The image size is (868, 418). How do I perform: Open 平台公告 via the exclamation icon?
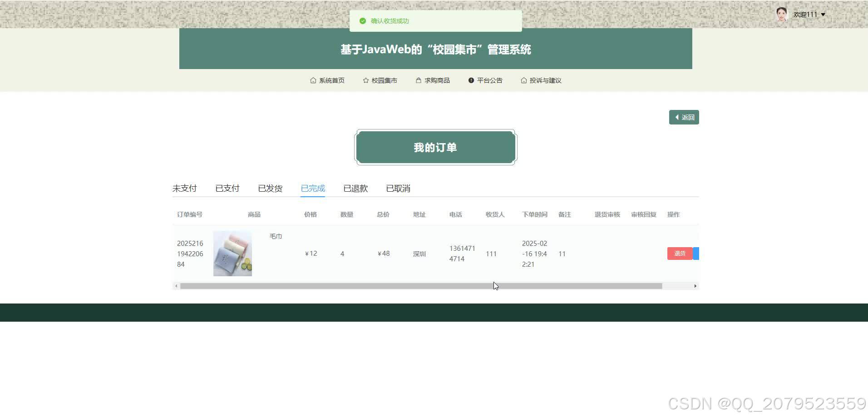tap(471, 80)
